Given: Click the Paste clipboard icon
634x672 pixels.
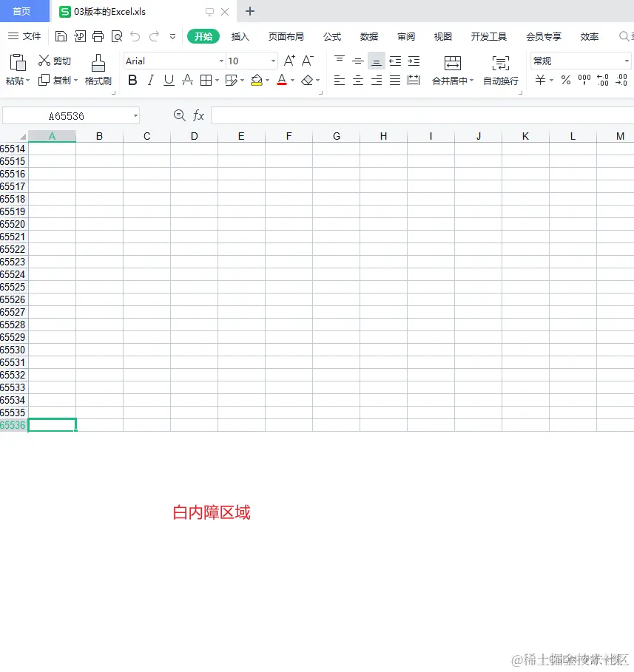Looking at the screenshot, I should pyautogui.click(x=18, y=63).
